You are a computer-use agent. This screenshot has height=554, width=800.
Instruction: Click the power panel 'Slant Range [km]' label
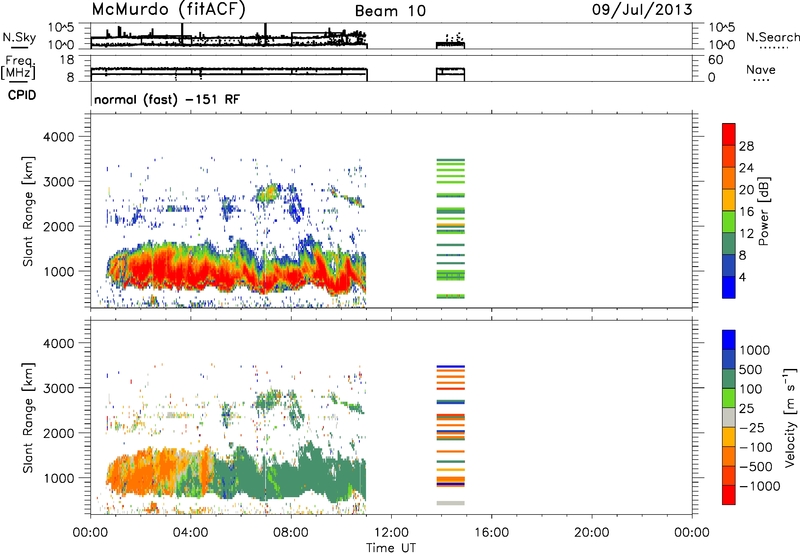coord(28,211)
